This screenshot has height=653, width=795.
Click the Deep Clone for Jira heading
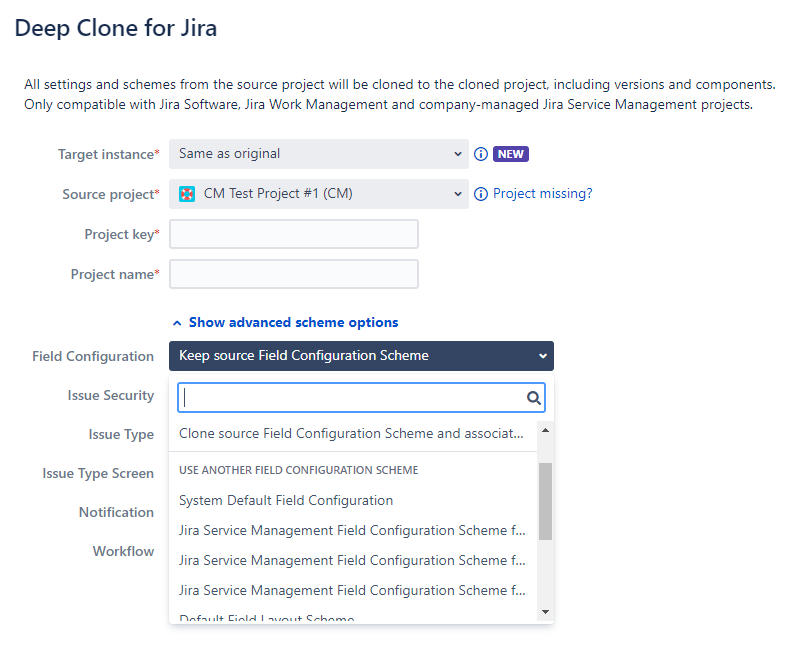pyautogui.click(x=116, y=28)
